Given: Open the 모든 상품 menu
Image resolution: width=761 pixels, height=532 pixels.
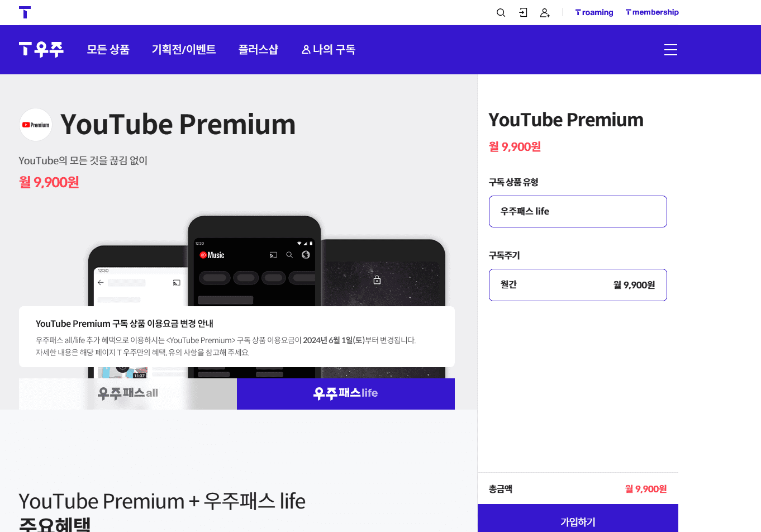Looking at the screenshot, I should 108,50.
